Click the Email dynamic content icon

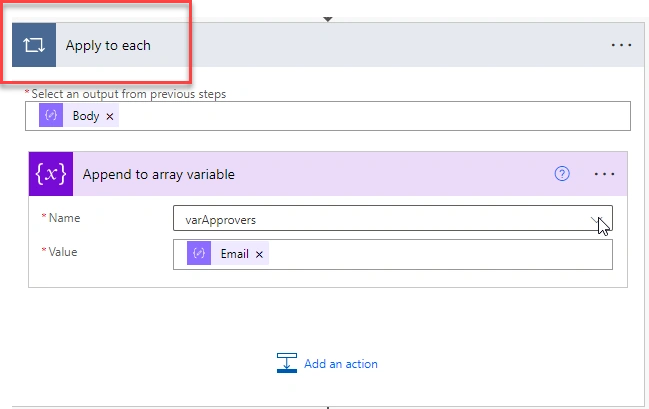coord(199,253)
